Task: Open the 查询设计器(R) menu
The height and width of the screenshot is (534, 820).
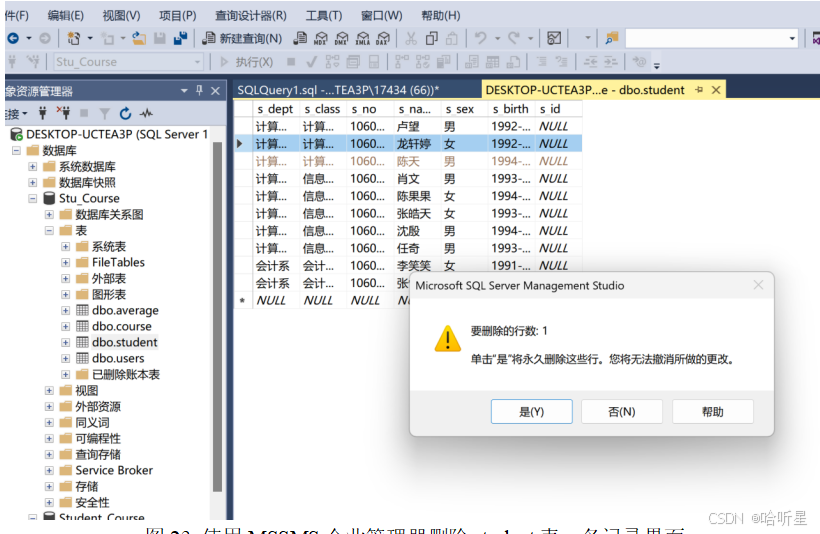Action: tap(250, 16)
